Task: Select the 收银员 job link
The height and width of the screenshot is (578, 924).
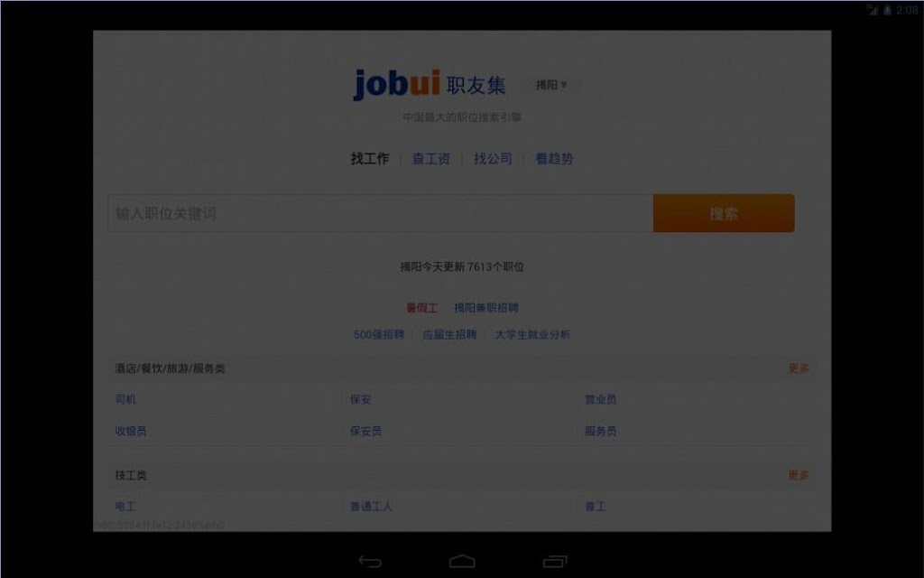Action: 131,431
